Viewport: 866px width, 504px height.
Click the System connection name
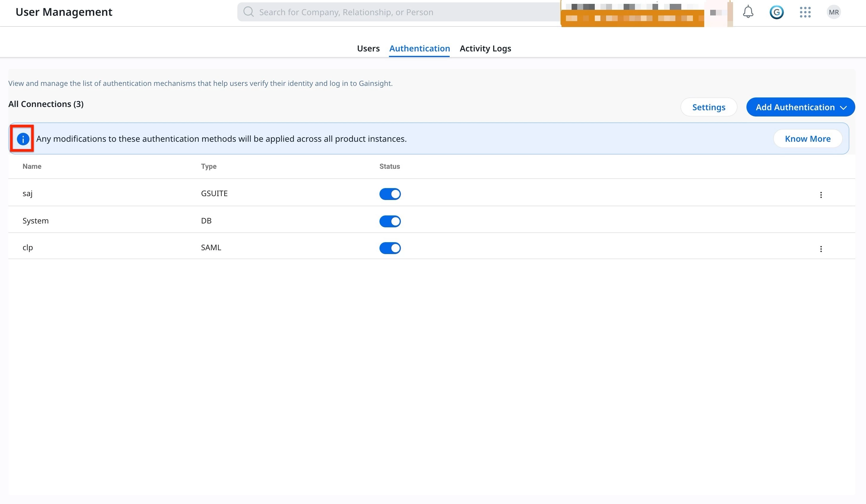(35, 221)
